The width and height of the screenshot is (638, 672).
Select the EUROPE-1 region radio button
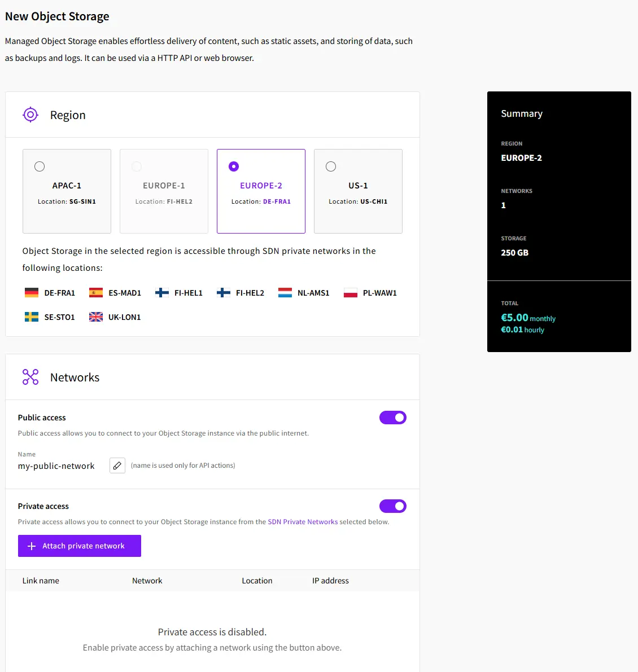tap(137, 166)
